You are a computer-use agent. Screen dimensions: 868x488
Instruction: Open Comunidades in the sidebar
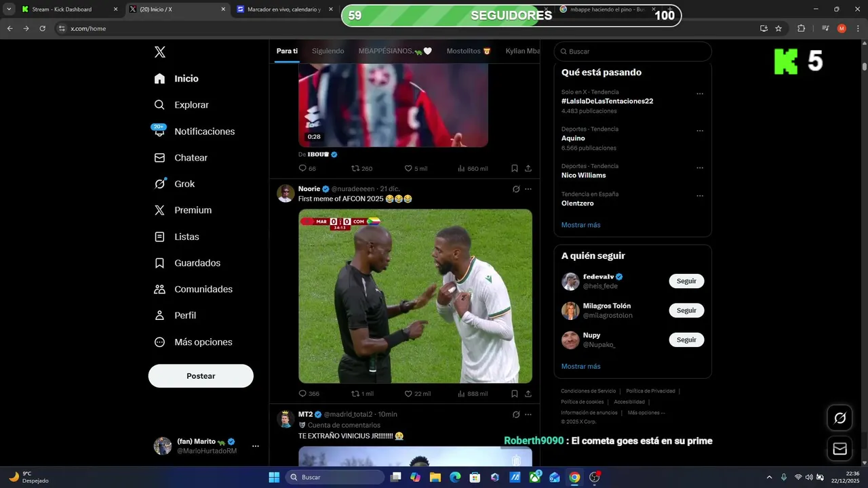194,289
